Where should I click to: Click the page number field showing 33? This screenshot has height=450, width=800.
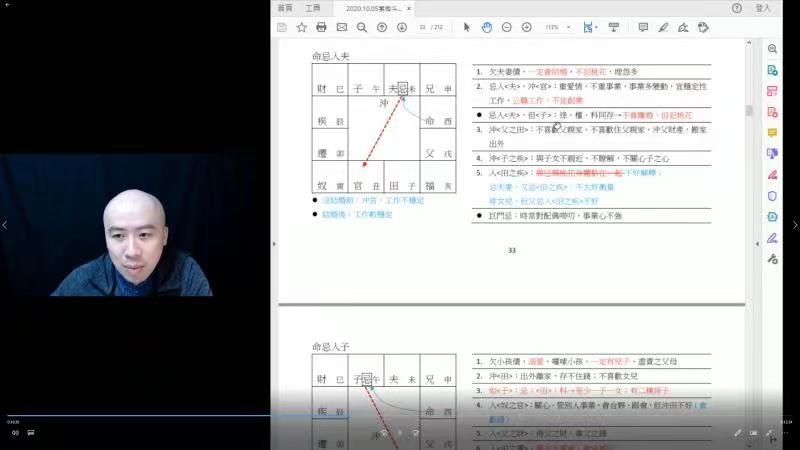click(422, 28)
